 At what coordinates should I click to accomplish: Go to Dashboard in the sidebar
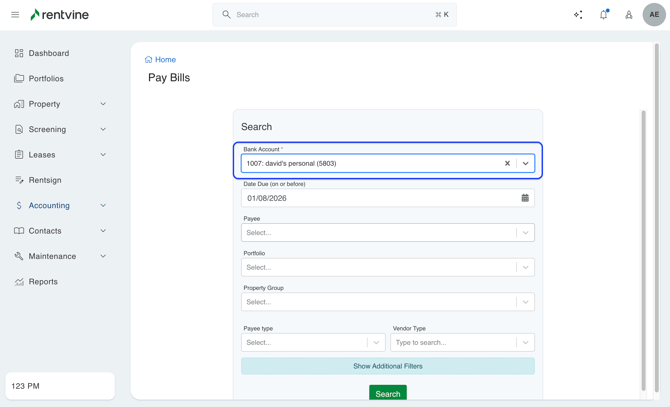tap(49, 53)
